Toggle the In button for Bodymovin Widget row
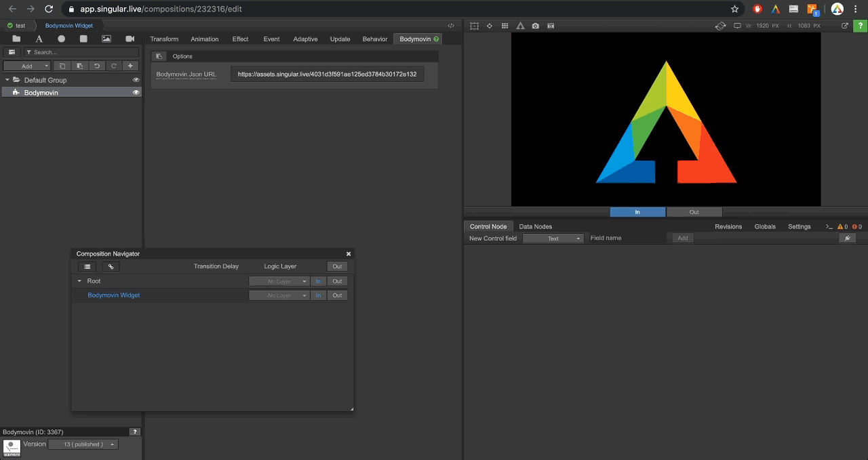The height and width of the screenshot is (460, 868). pyautogui.click(x=318, y=295)
